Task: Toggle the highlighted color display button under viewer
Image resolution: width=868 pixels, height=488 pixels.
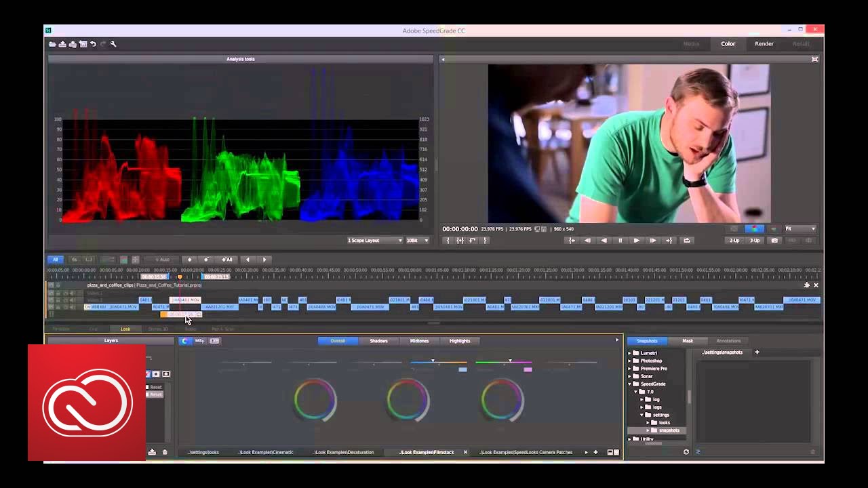Action: (753, 229)
